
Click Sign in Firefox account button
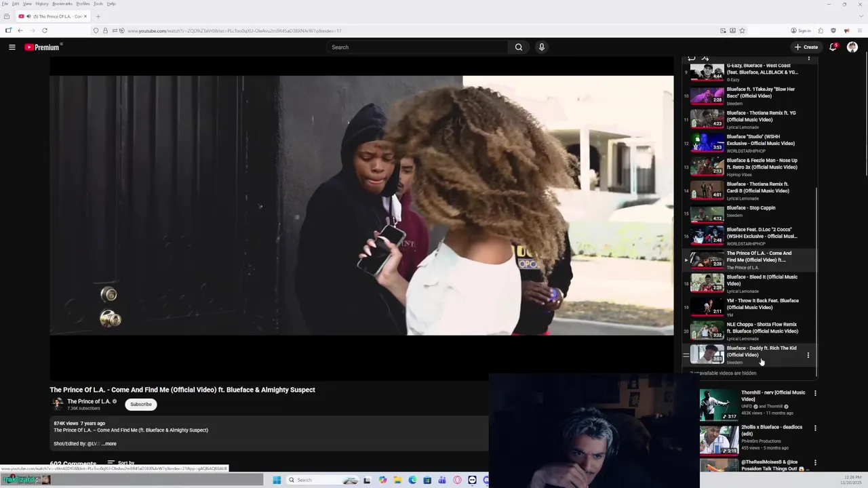[801, 30]
